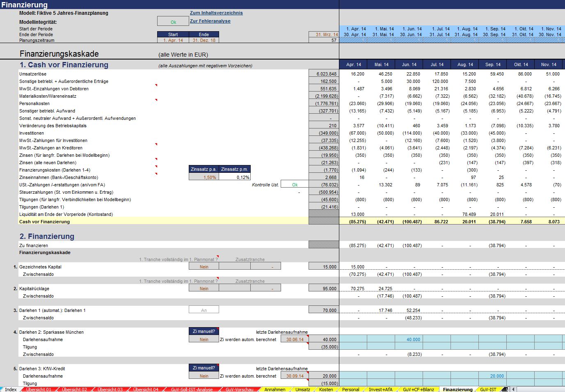Click the Zinssatz p.a. 1,50% input cell
Screen dimensions: 565x392
click(x=204, y=177)
